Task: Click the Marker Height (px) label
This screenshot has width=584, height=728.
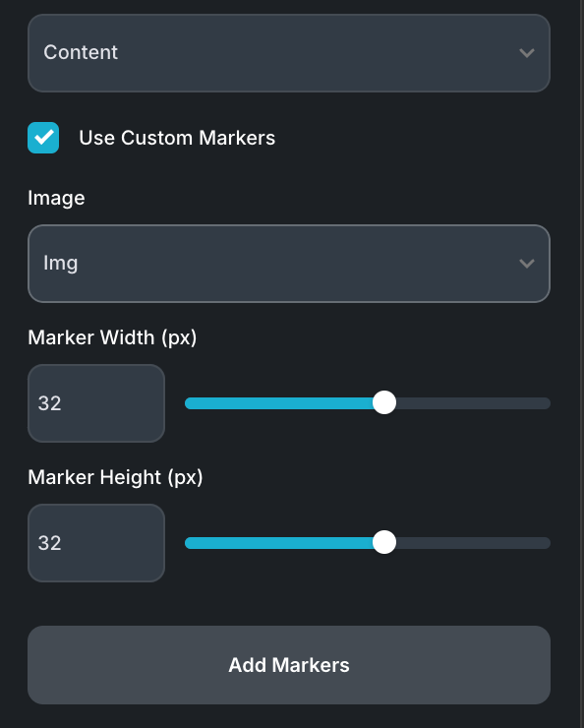Action: click(115, 477)
